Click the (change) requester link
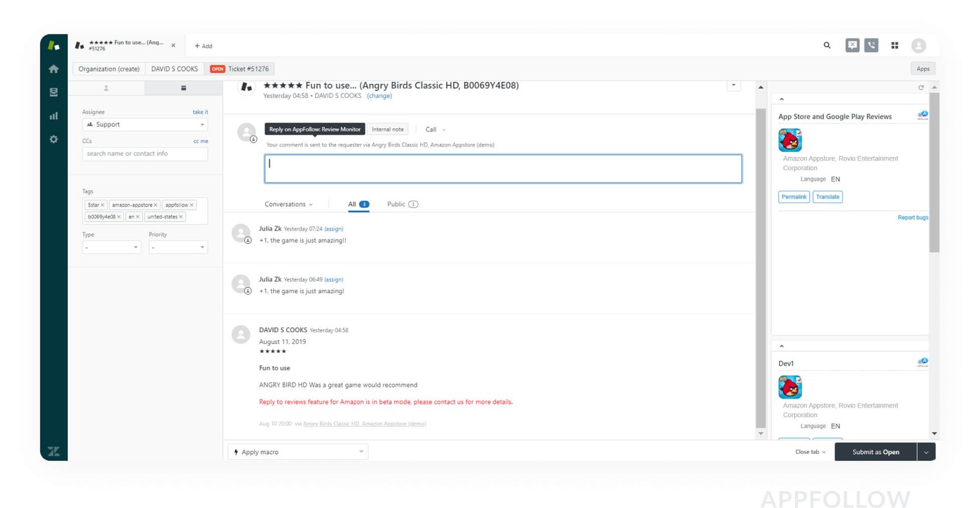 tap(379, 96)
